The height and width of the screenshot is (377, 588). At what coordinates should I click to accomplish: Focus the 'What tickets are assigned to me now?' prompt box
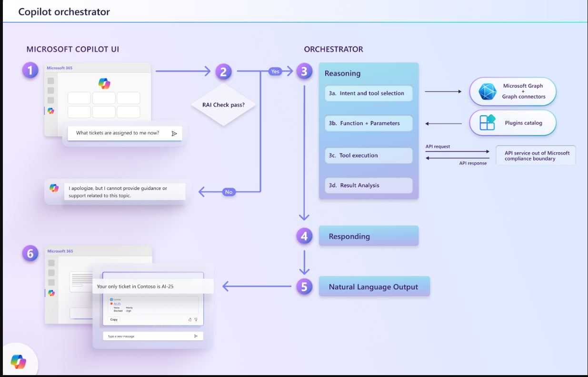(124, 133)
